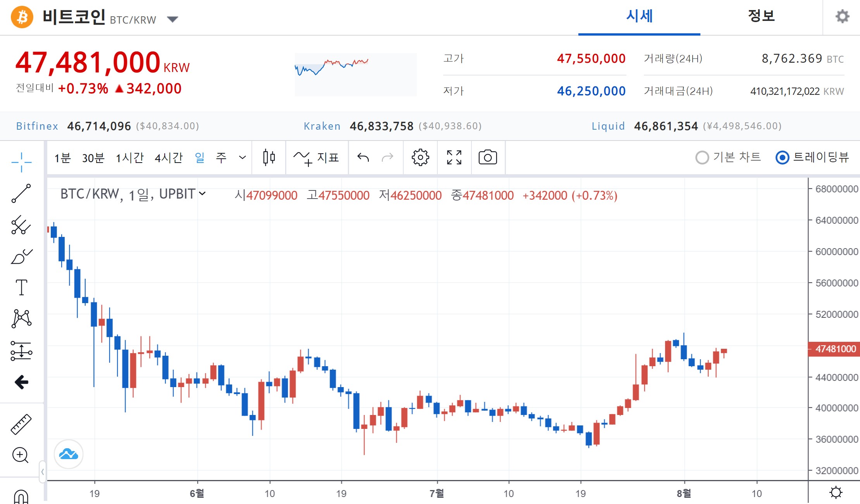Open candlestick chart style selector
This screenshot has width=860, height=504.
coord(269,158)
